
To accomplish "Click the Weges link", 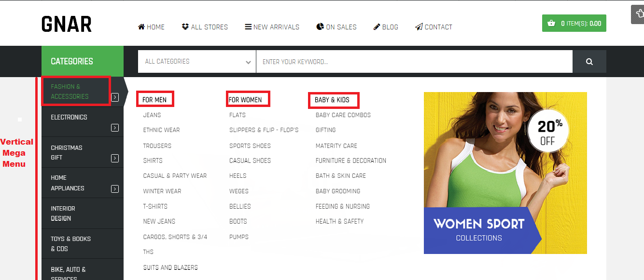I will (x=239, y=191).
